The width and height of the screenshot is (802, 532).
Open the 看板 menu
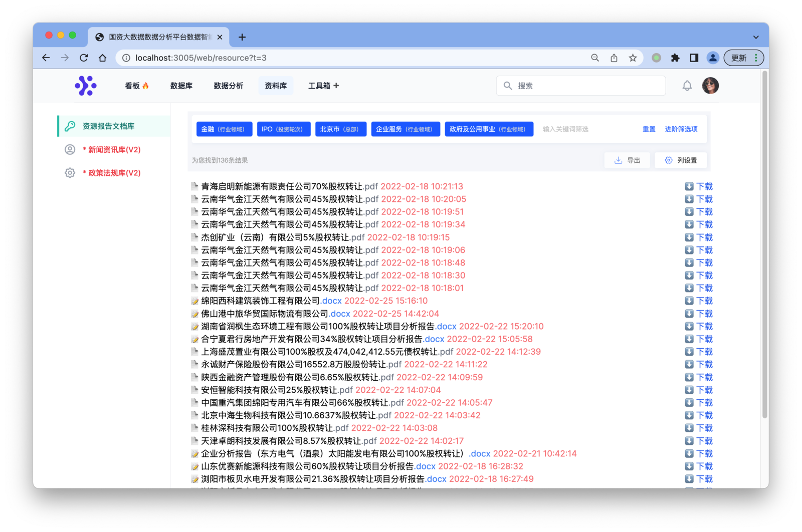(137, 86)
